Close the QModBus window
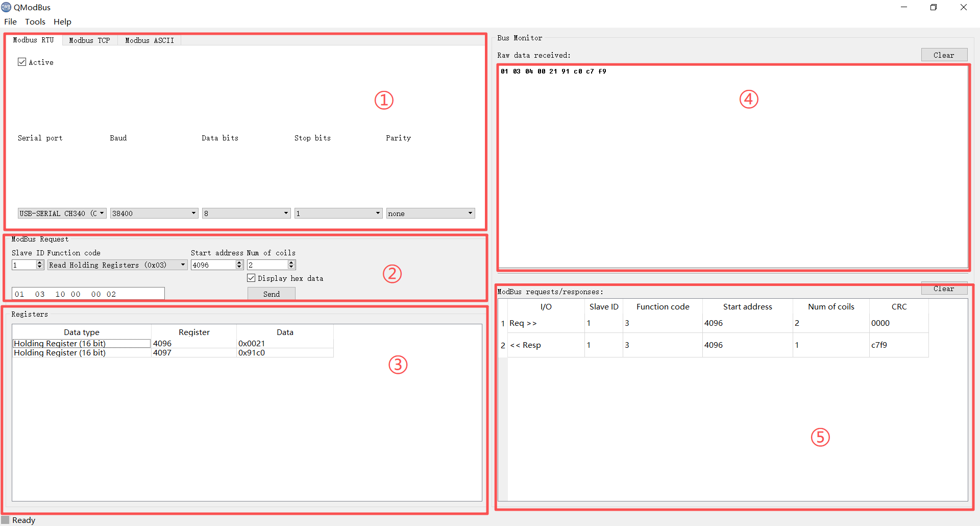Viewport: 980px width, 526px height. point(964,7)
